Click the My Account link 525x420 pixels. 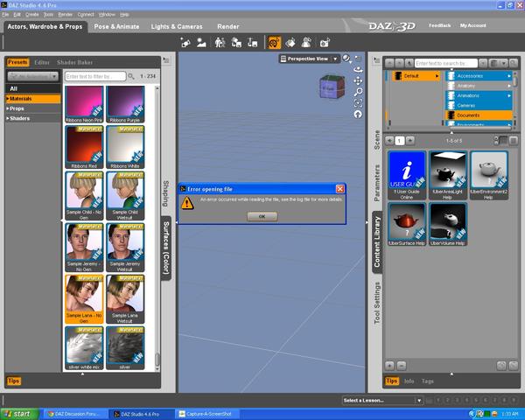tap(472, 25)
